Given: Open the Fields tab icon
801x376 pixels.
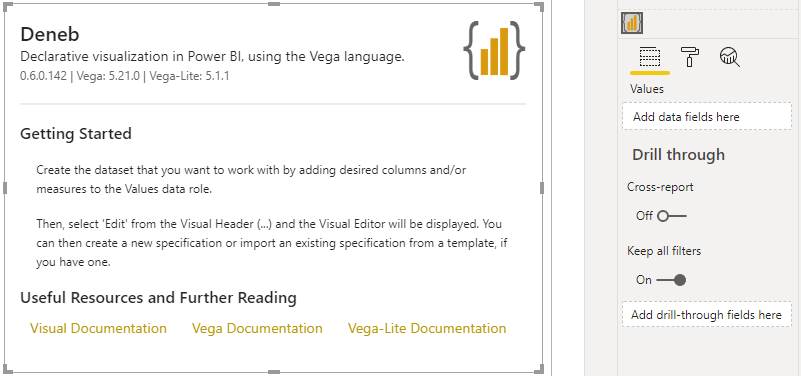Looking at the screenshot, I should point(650,57).
